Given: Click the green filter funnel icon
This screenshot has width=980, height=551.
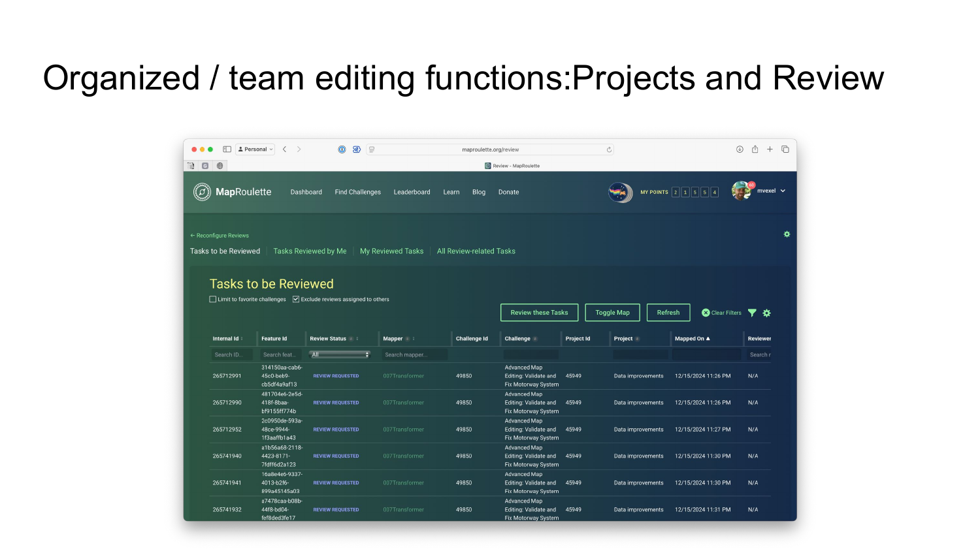Looking at the screenshot, I should coord(752,313).
